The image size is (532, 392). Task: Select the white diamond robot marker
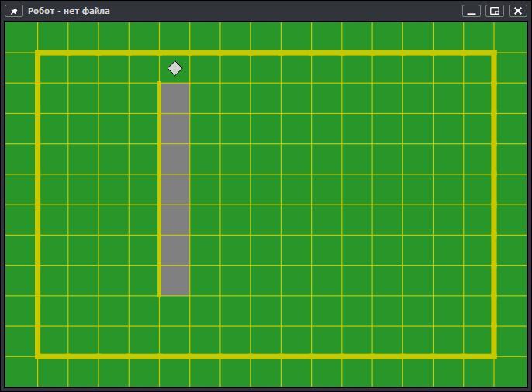pyautogui.click(x=175, y=68)
